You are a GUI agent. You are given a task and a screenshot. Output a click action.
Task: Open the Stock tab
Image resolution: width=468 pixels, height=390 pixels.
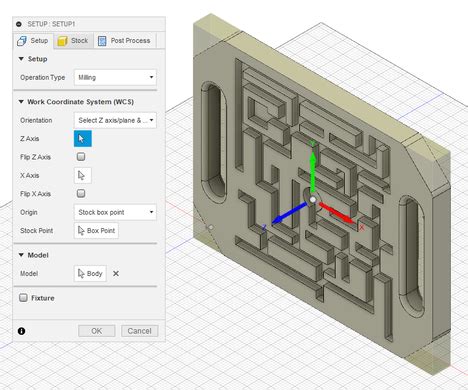[73, 41]
